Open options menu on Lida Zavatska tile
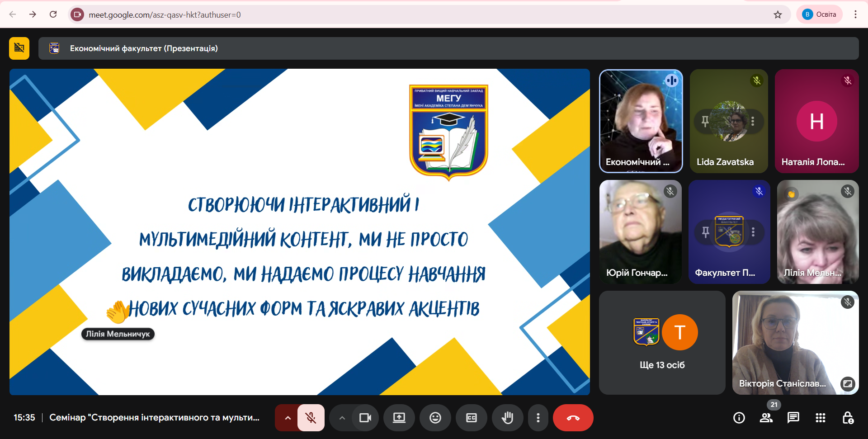868x439 pixels. [x=753, y=121]
